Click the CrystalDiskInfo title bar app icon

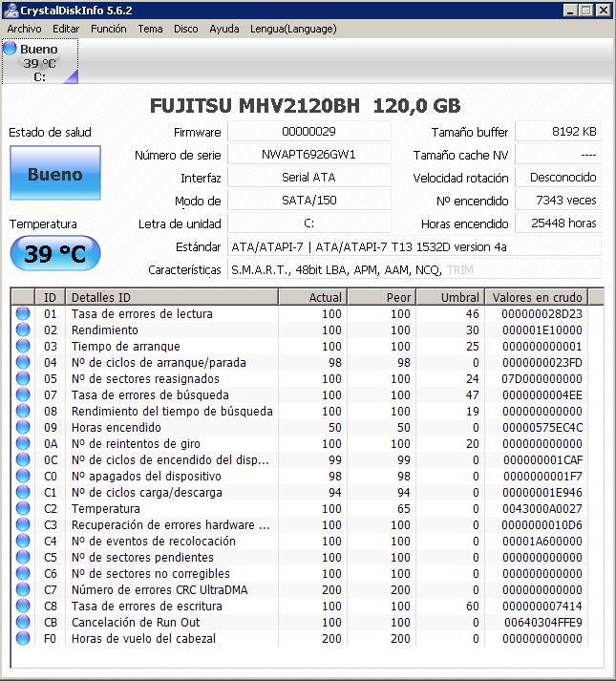[x=11, y=10]
